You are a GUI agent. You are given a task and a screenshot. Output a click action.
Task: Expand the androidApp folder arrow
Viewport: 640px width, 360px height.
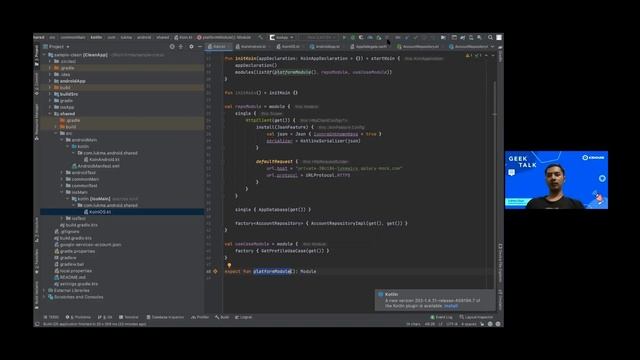[50, 81]
